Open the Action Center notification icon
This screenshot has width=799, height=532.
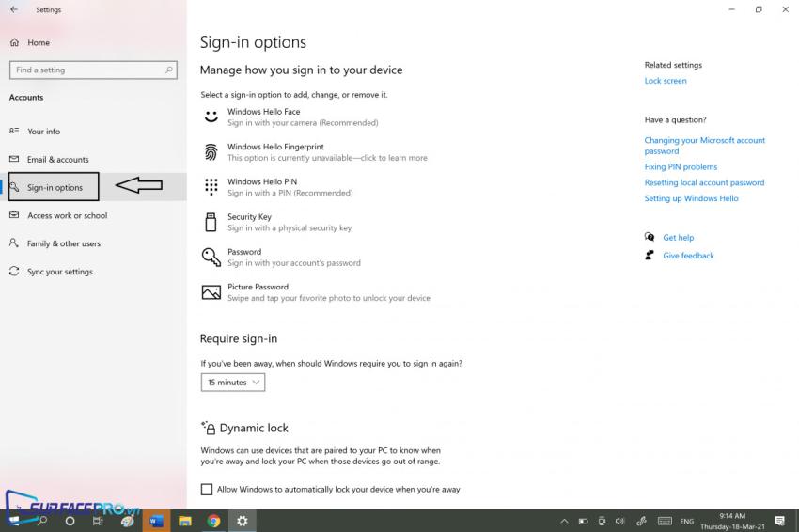[779, 521]
